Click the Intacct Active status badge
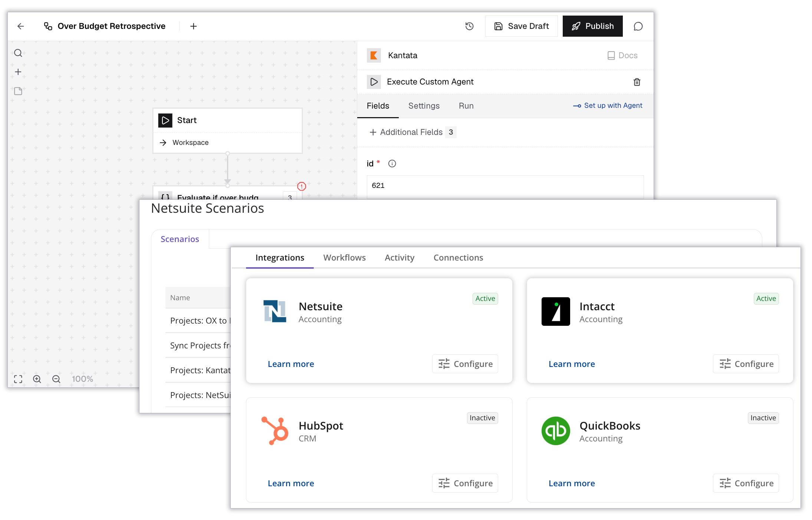812x520 pixels. coord(766,299)
